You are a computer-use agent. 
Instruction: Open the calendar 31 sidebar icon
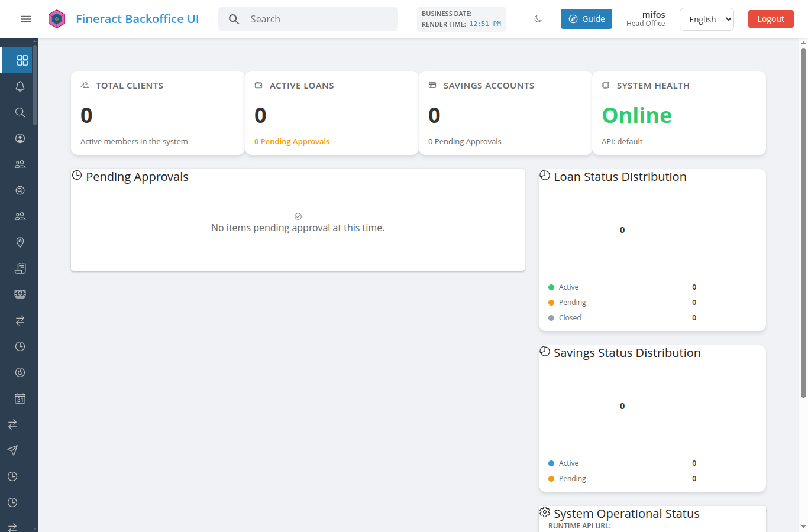coord(20,398)
